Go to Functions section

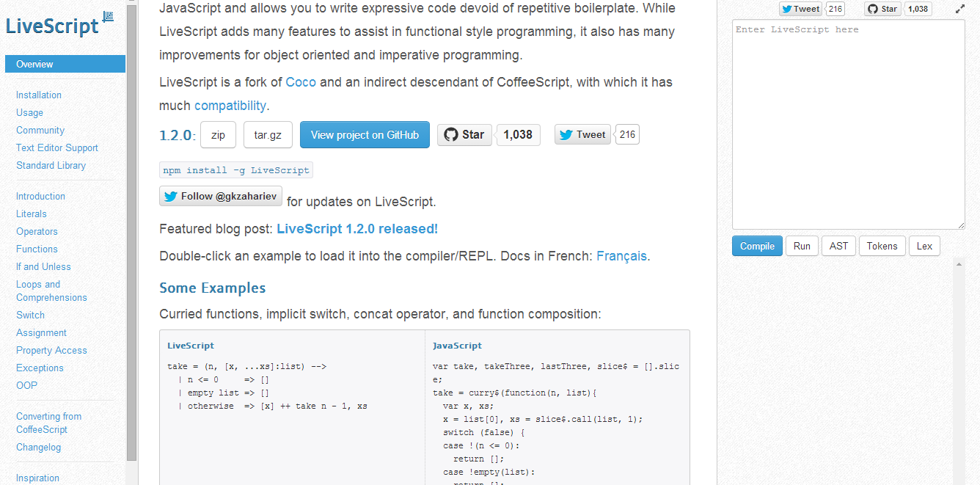[x=37, y=249]
